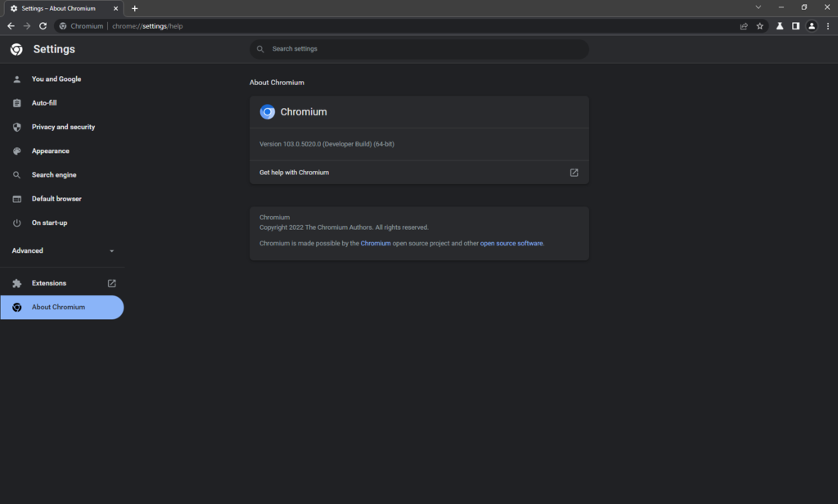This screenshot has height=504, width=838.
Task: Expand the Advanced section
Action: point(62,250)
